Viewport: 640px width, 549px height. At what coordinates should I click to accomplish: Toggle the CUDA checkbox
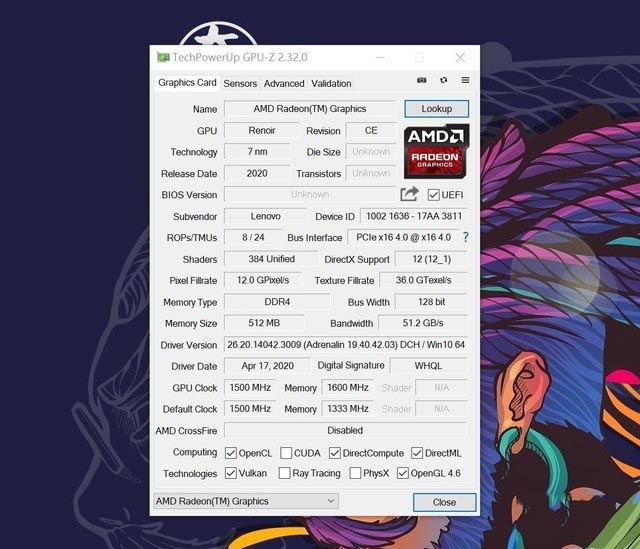(x=286, y=453)
